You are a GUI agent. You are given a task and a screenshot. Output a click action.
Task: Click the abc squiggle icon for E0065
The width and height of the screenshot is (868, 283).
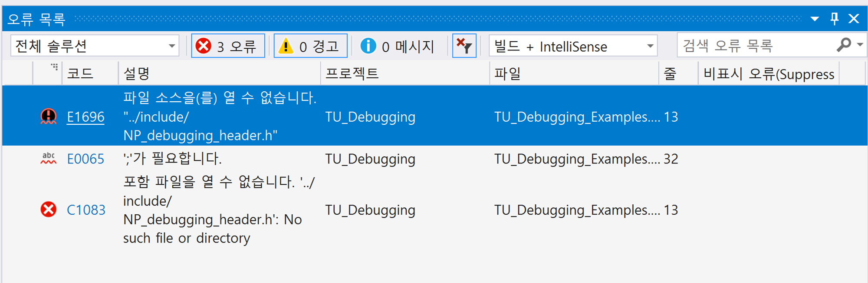48,159
